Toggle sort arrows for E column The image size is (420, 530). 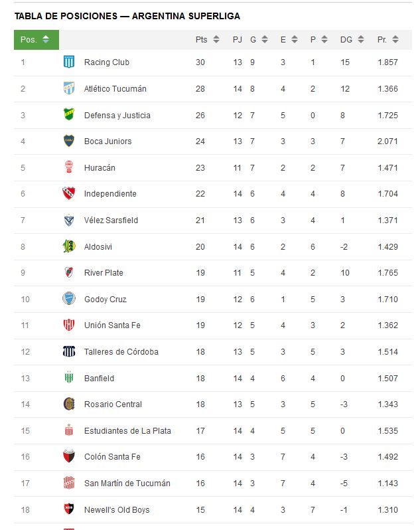coord(295,40)
